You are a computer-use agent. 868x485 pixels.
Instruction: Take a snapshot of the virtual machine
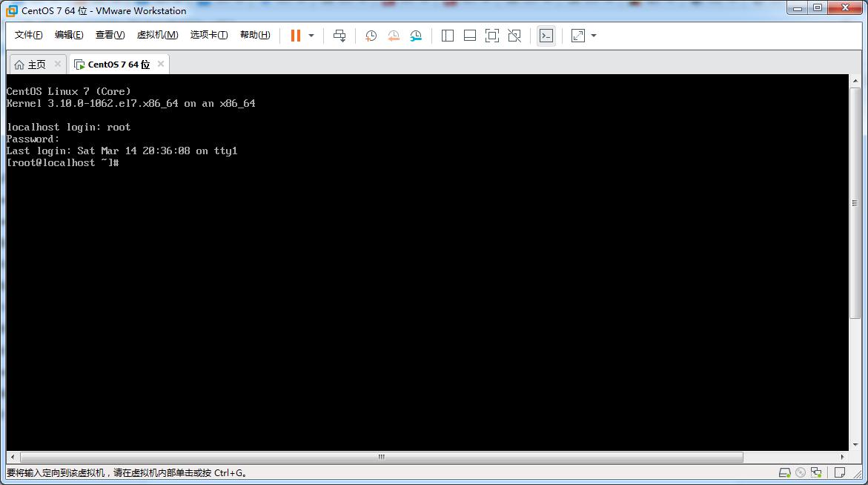pos(371,35)
